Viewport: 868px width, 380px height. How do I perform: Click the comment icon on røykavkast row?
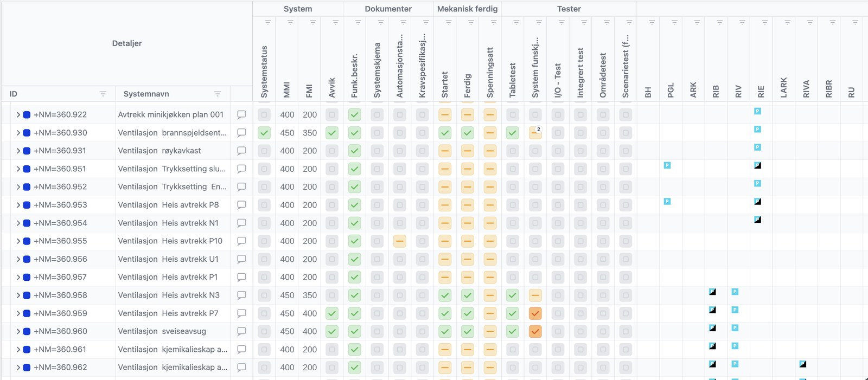point(241,151)
